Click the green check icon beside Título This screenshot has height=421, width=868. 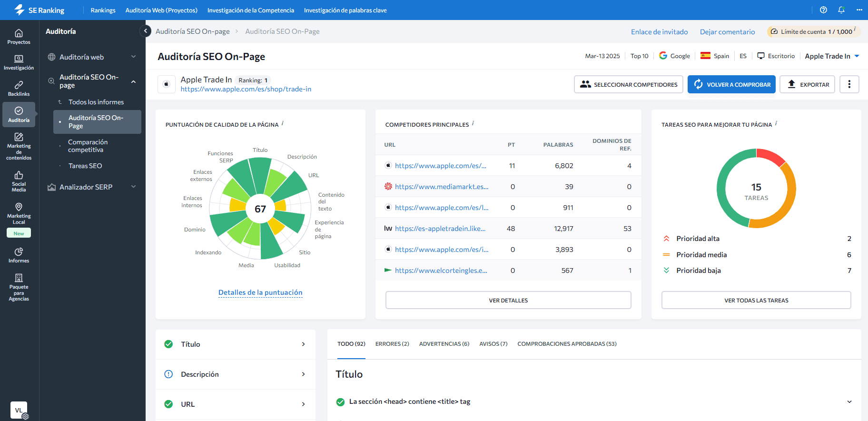168,344
